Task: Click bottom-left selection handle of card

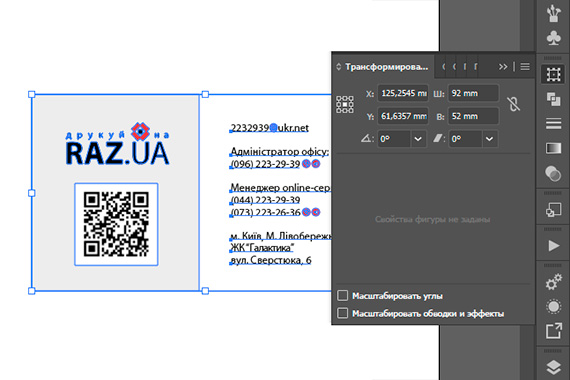Action: pyautogui.click(x=32, y=291)
